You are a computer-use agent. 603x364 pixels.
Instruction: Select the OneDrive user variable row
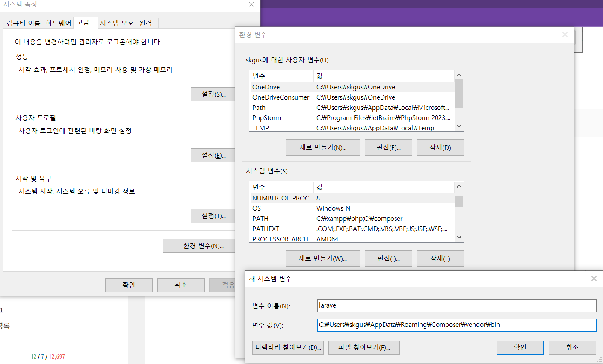coord(352,87)
